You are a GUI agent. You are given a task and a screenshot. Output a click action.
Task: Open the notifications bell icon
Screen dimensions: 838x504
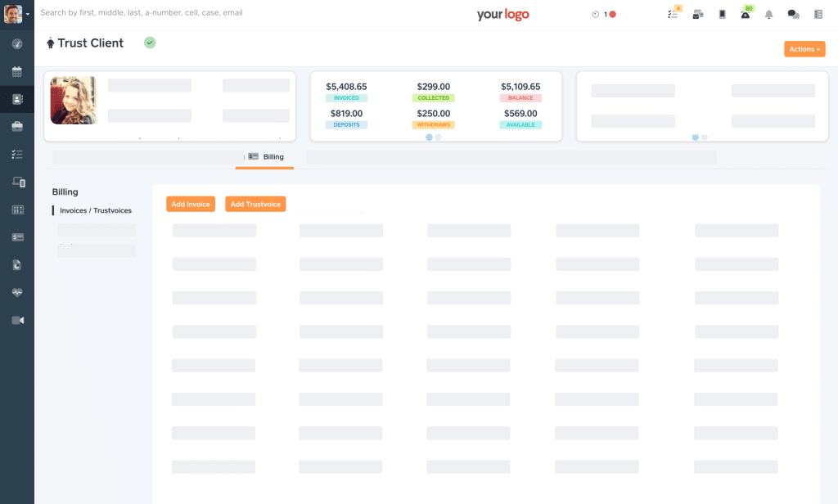point(768,14)
